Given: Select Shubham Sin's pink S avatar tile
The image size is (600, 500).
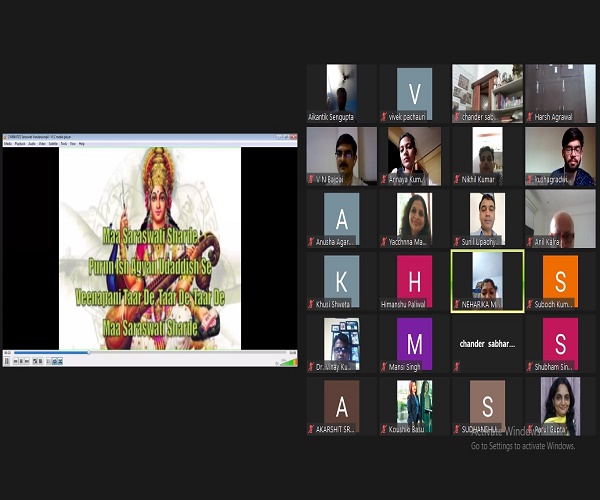Looking at the screenshot, I should point(560,344).
